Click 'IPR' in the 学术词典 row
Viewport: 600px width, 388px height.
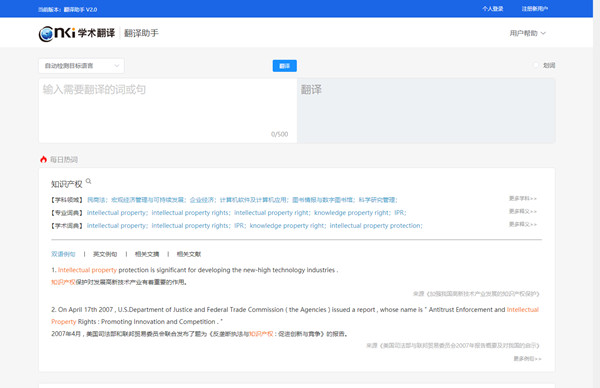[239, 226]
